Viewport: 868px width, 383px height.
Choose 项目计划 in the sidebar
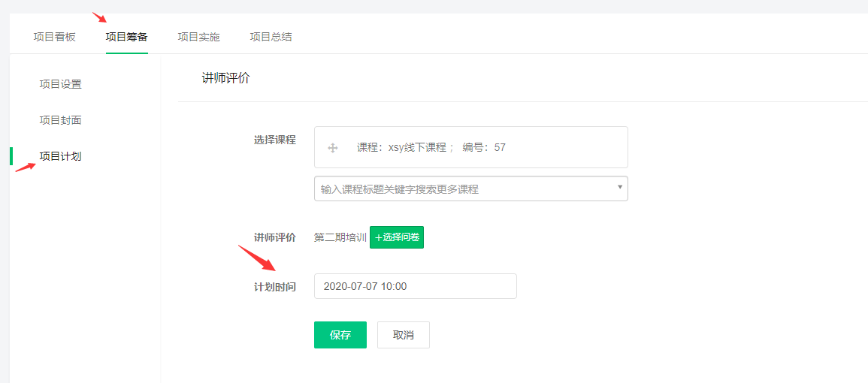(x=61, y=156)
